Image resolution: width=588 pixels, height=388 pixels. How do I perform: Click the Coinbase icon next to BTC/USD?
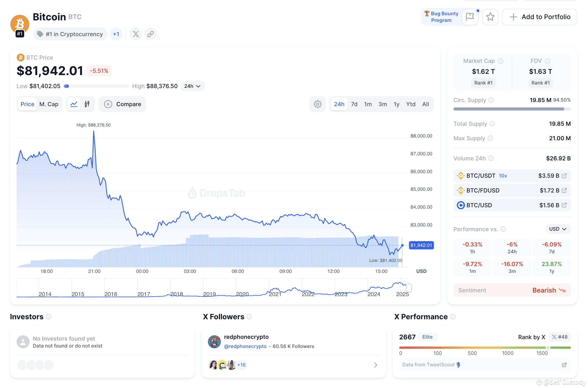[x=461, y=205]
